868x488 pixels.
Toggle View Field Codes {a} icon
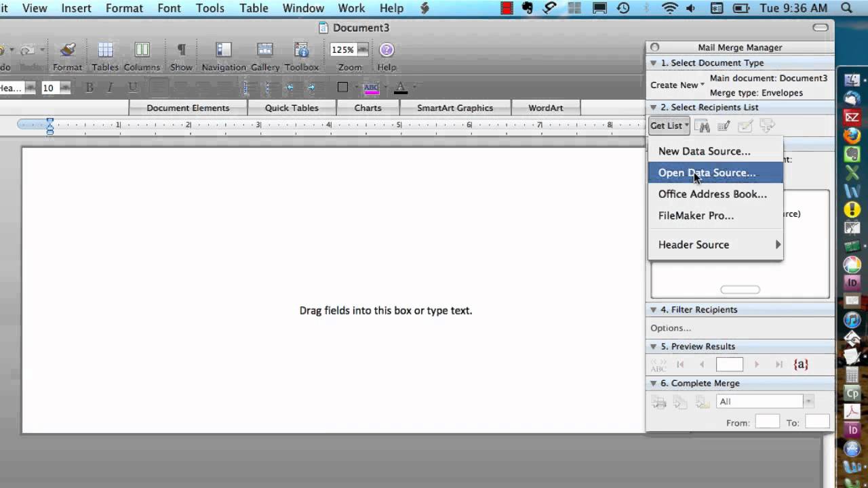(x=801, y=364)
